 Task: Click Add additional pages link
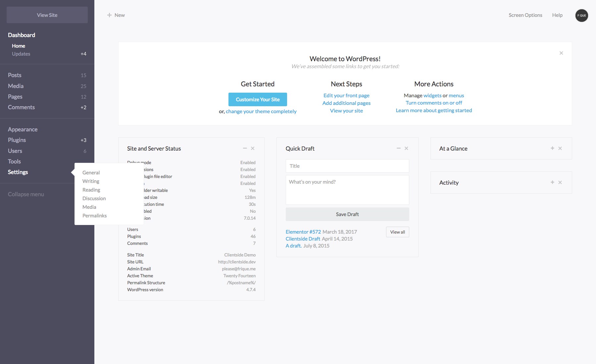tap(346, 103)
